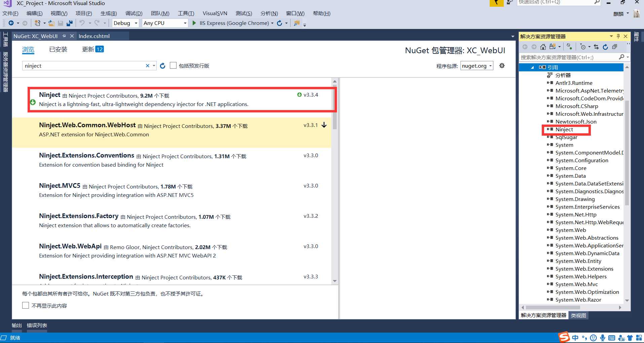Click the Undo arrow icon
644x343 pixels.
pos(82,23)
